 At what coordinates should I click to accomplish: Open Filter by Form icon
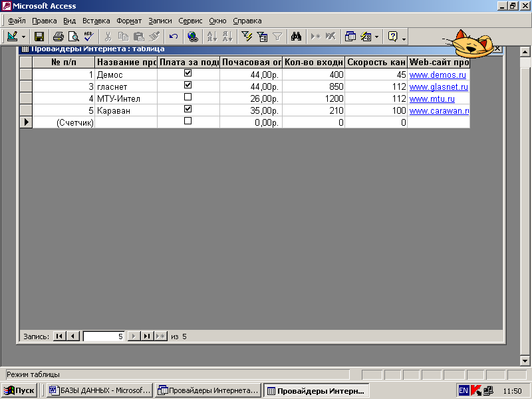262,37
